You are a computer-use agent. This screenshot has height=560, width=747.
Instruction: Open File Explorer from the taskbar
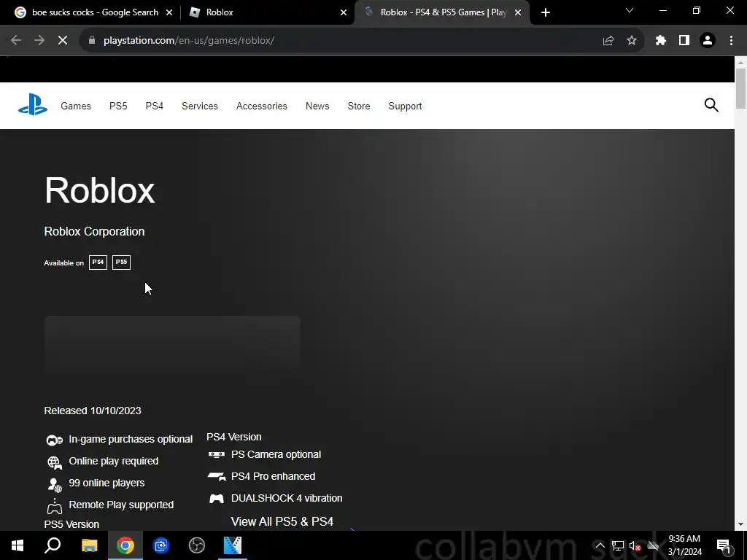[89, 545]
